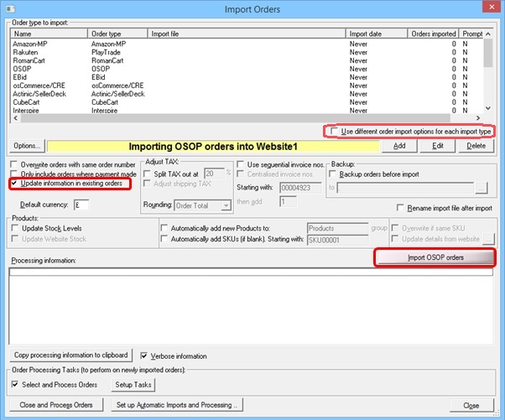Click the Add button

[399, 146]
